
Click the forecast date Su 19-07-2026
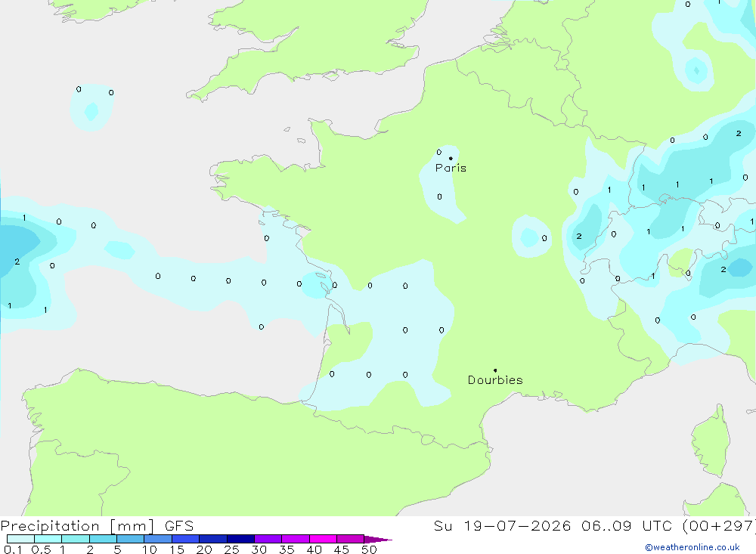502,526
